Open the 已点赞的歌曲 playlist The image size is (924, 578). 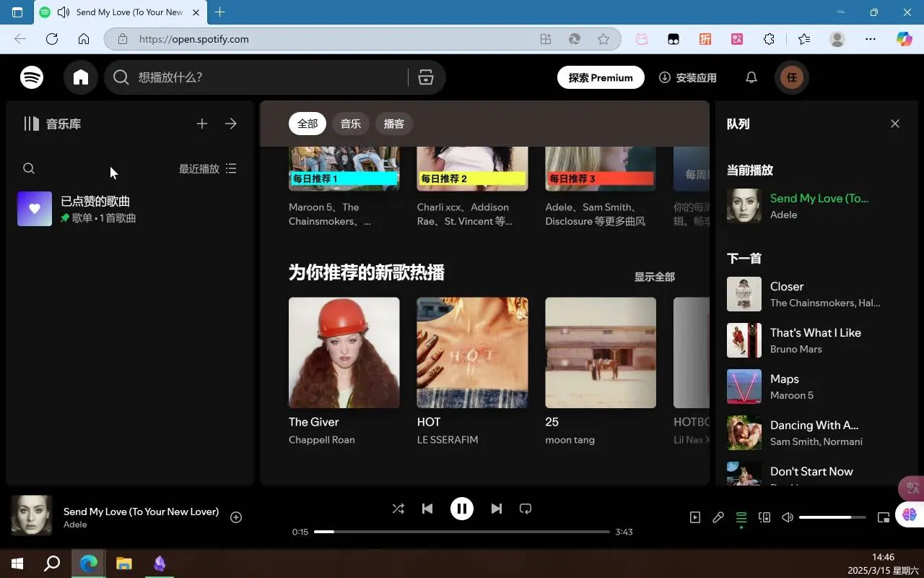[x=130, y=209]
